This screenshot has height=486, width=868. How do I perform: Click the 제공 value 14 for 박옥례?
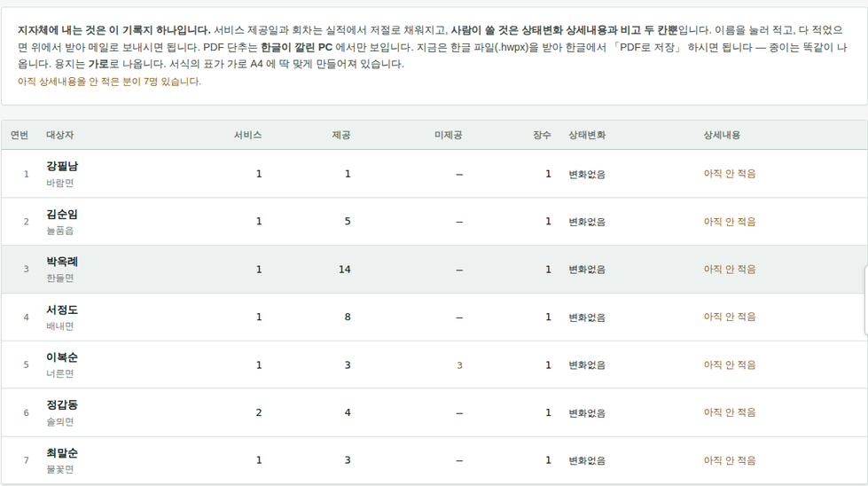[344, 270]
